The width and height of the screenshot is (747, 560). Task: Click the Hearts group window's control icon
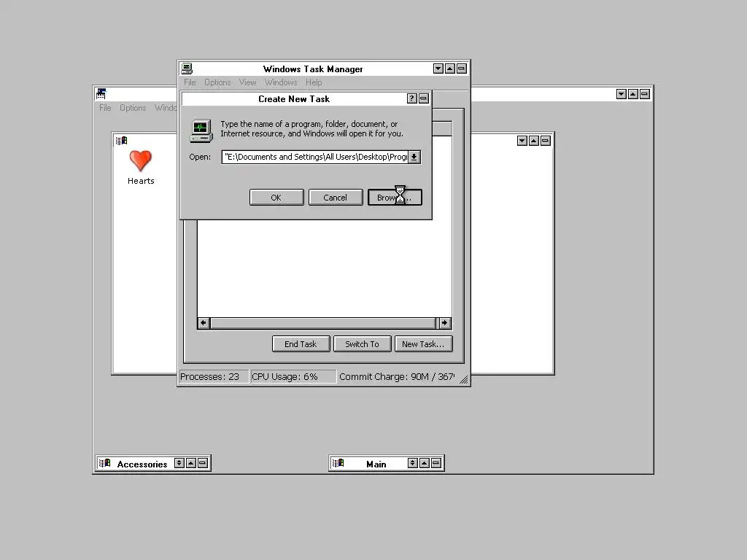pos(122,141)
